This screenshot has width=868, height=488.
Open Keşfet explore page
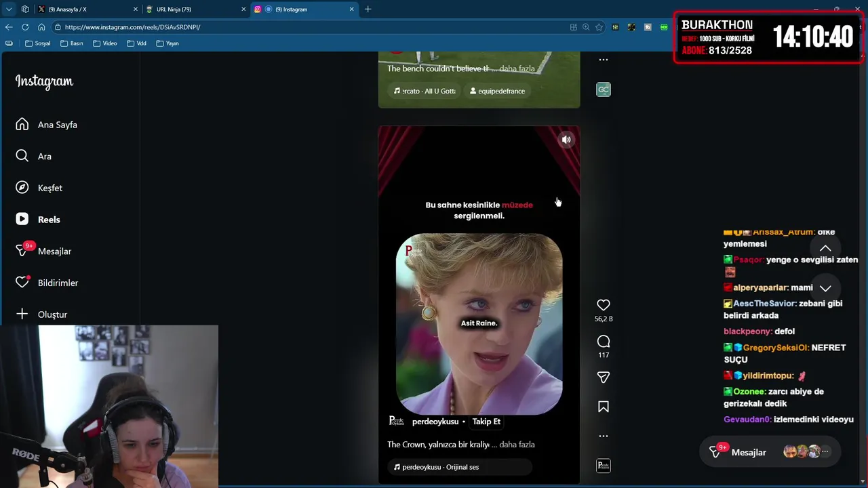click(x=39, y=188)
